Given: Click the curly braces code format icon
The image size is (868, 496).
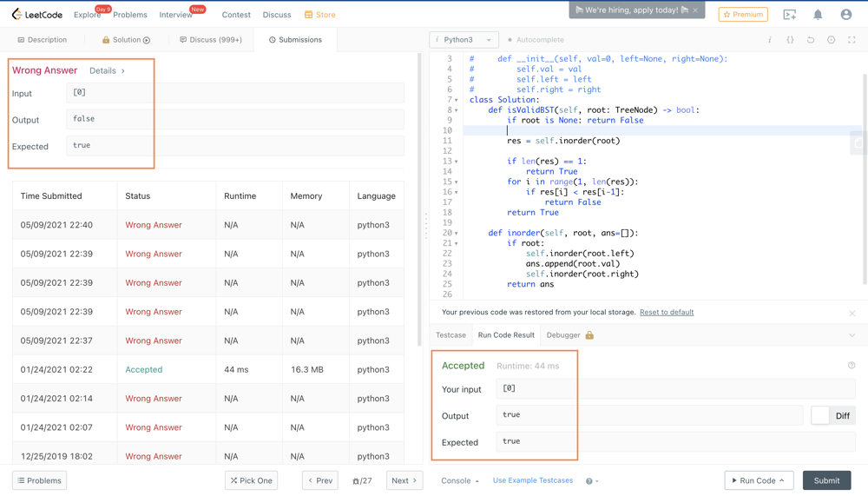Looking at the screenshot, I should click(x=790, y=40).
